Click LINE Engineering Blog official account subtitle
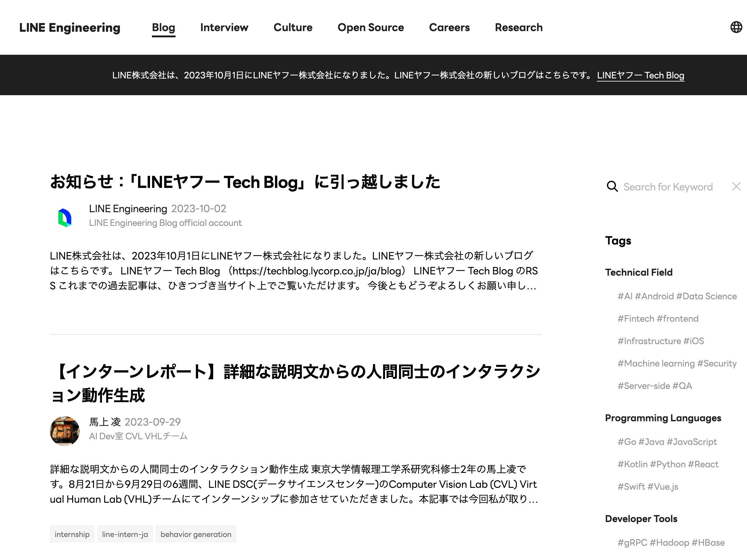 (165, 223)
